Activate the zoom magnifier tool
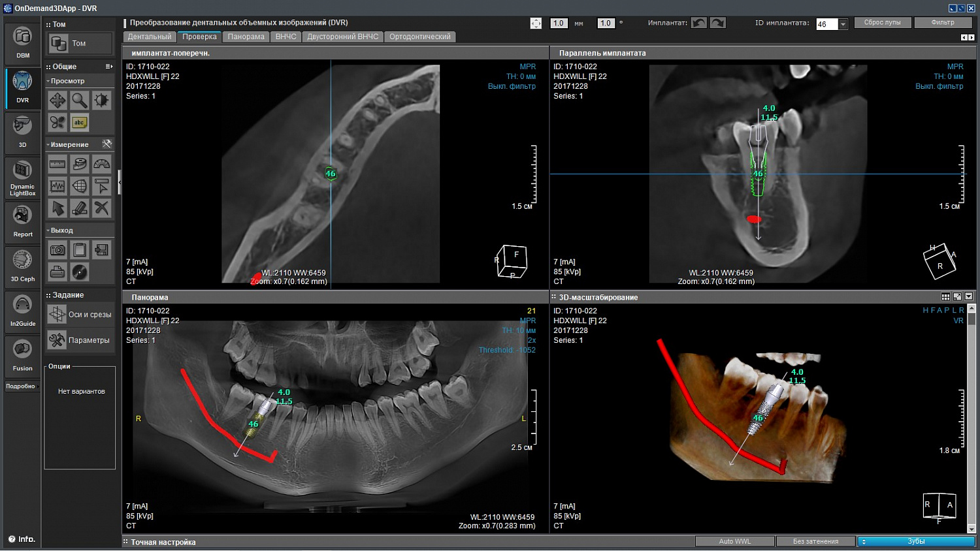980x551 pixels. (x=80, y=100)
